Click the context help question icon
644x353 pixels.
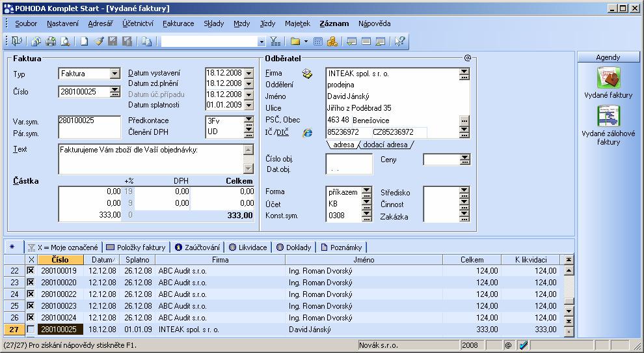coord(399,41)
